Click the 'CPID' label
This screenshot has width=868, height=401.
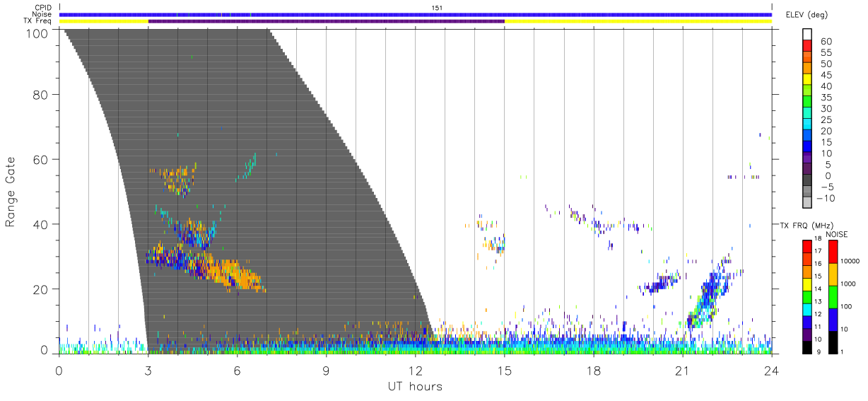tap(42, 8)
